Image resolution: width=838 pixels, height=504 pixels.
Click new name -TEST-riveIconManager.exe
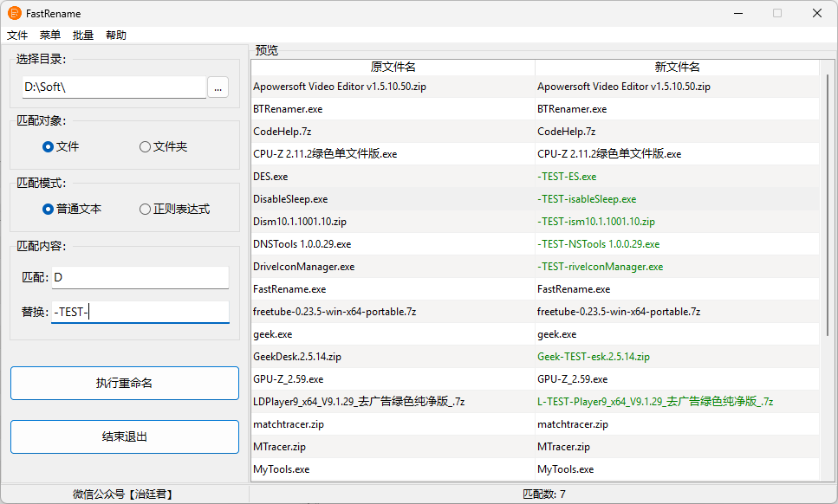(601, 267)
